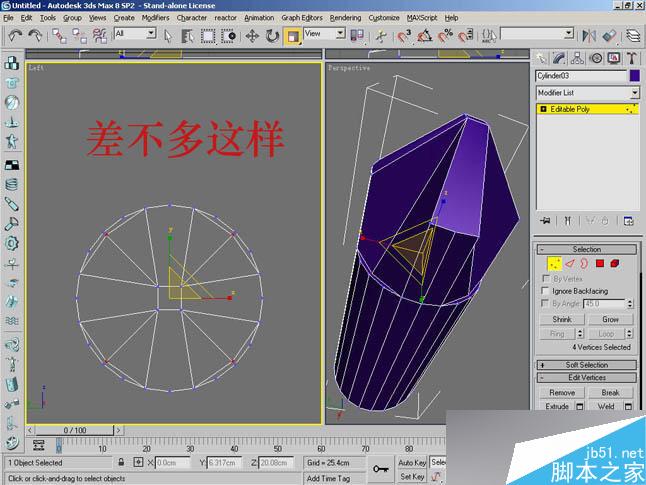The width and height of the screenshot is (646, 485).
Task: Choose the Select and Link tool
Action: coord(59,36)
